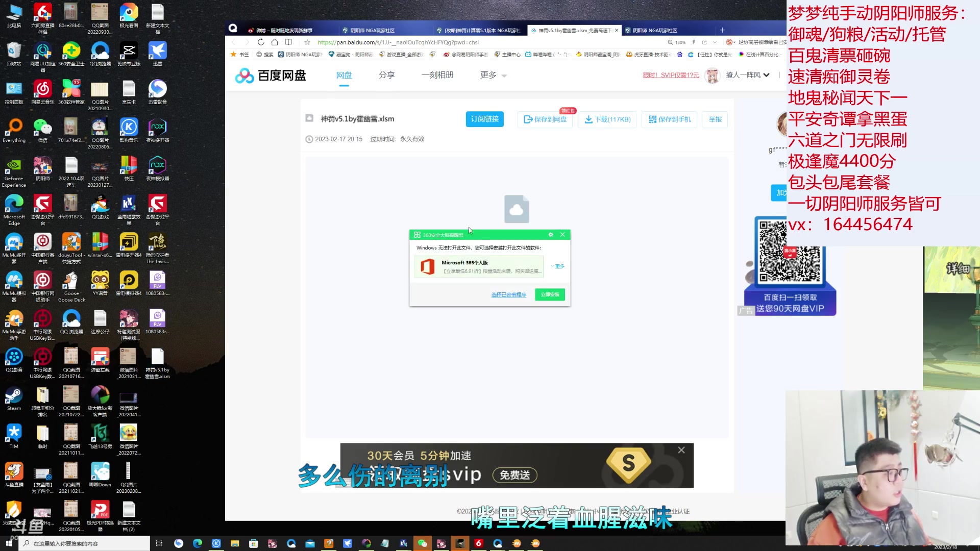Click the user avatar thumbnail in header
The image size is (980, 551).
pos(712,75)
